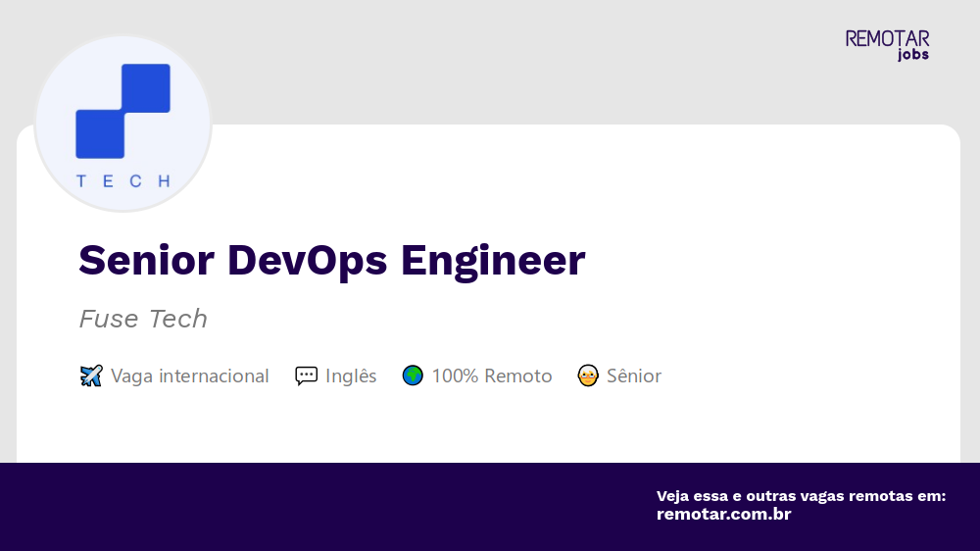
Task: Click the Inglês language label
Action: (351, 376)
